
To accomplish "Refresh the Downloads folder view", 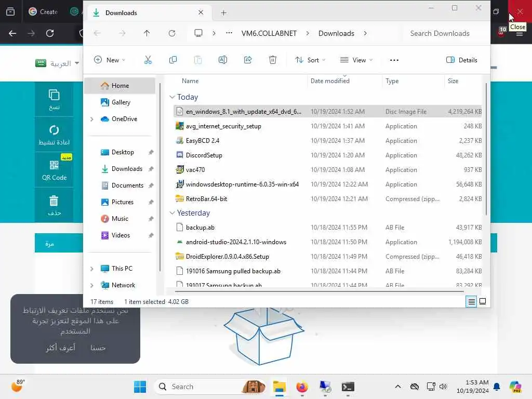I will point(172,33).
